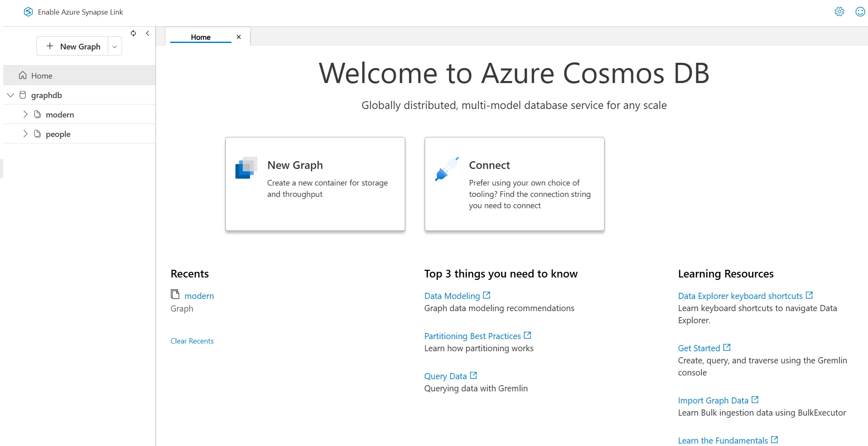Open the New Graph dropdown arrow
868x446 pixels.
tap(115, 47)
